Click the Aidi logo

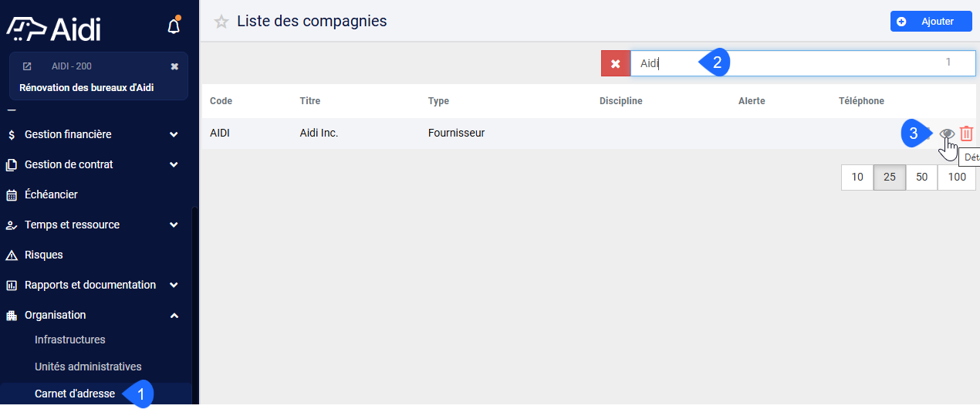click(x=53, y=28)
